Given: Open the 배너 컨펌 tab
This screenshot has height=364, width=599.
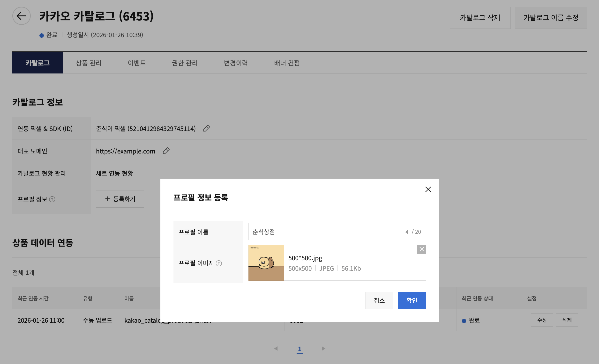Looking at the screenshot, I should coord(287,63).
